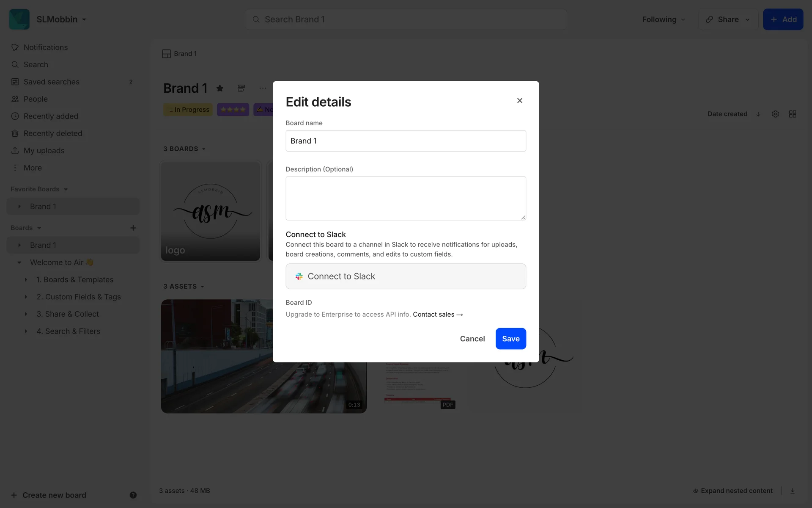Click the Slack logo icon

tap(299, 276)
